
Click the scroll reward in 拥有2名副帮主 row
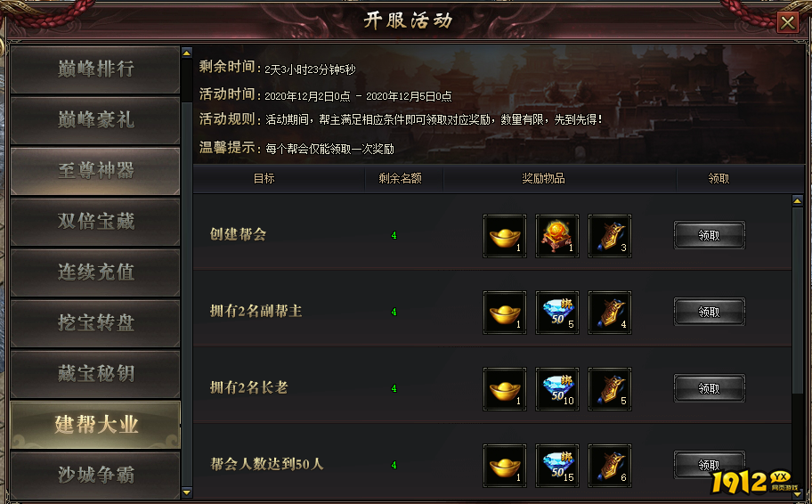coord(610,313)
